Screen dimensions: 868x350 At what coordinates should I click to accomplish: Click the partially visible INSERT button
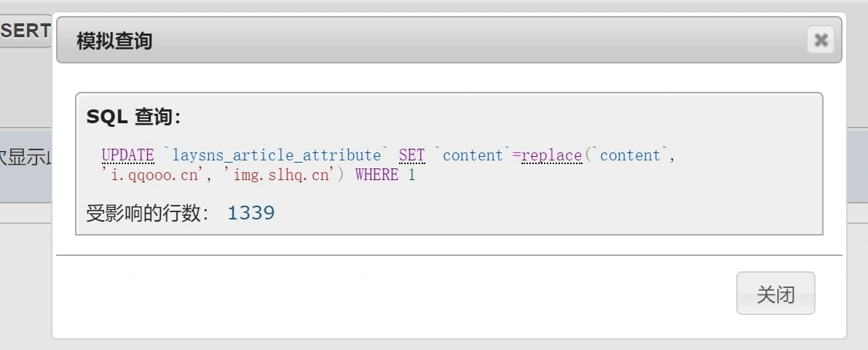[x=25, y=31]
